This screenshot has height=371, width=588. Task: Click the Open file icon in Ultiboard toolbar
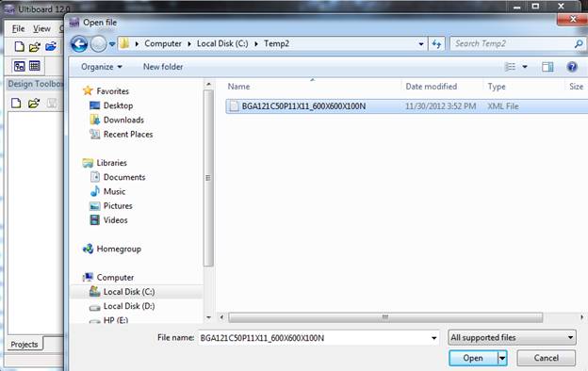35,46
